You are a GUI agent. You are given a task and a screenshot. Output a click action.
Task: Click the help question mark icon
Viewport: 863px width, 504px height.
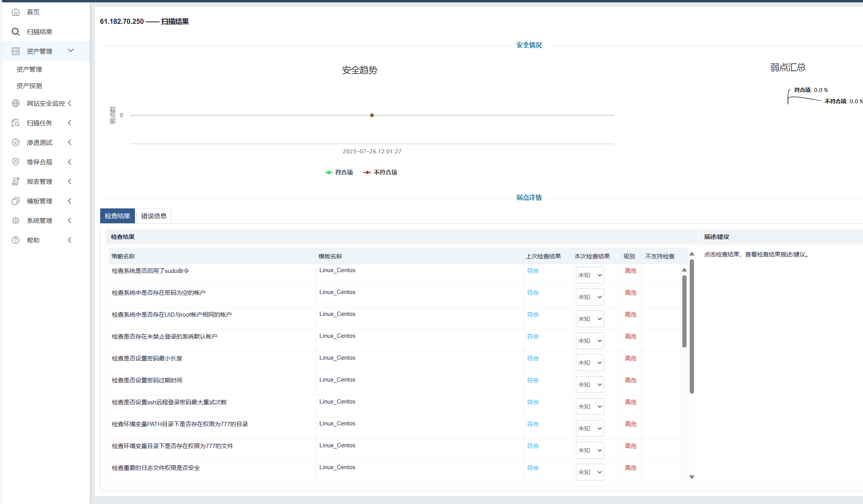tap(16, 240)
